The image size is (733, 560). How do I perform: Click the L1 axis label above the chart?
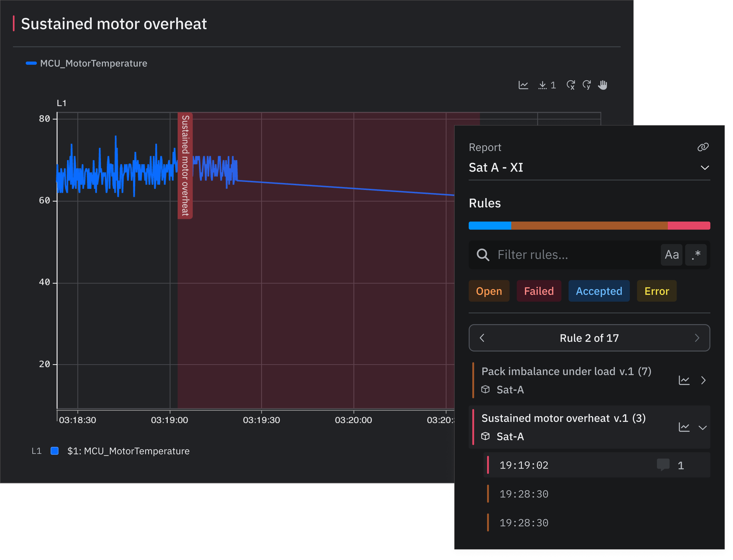point(62,103)
